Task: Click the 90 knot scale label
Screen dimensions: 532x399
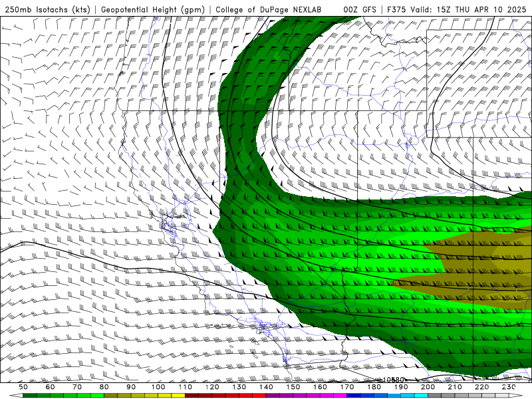Action: (131, 387)
